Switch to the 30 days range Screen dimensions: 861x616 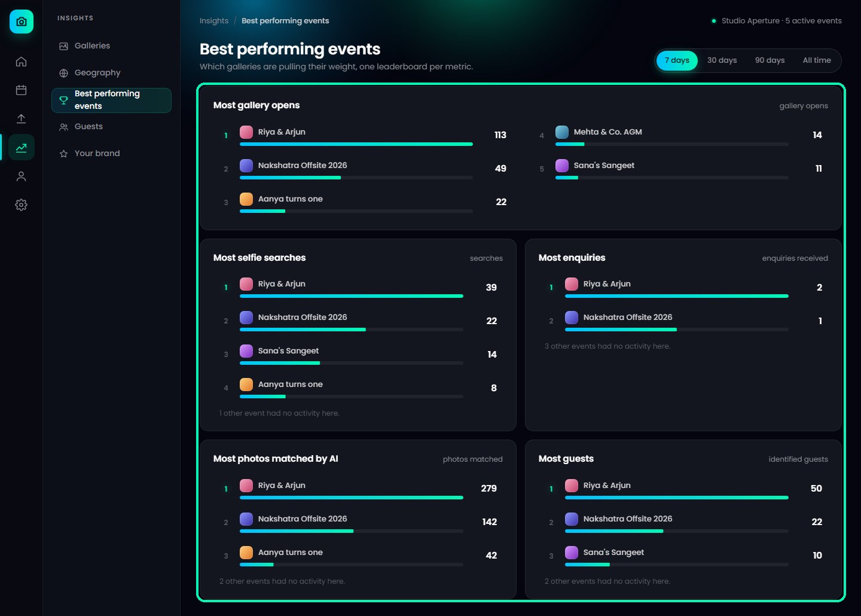(722, 60)
